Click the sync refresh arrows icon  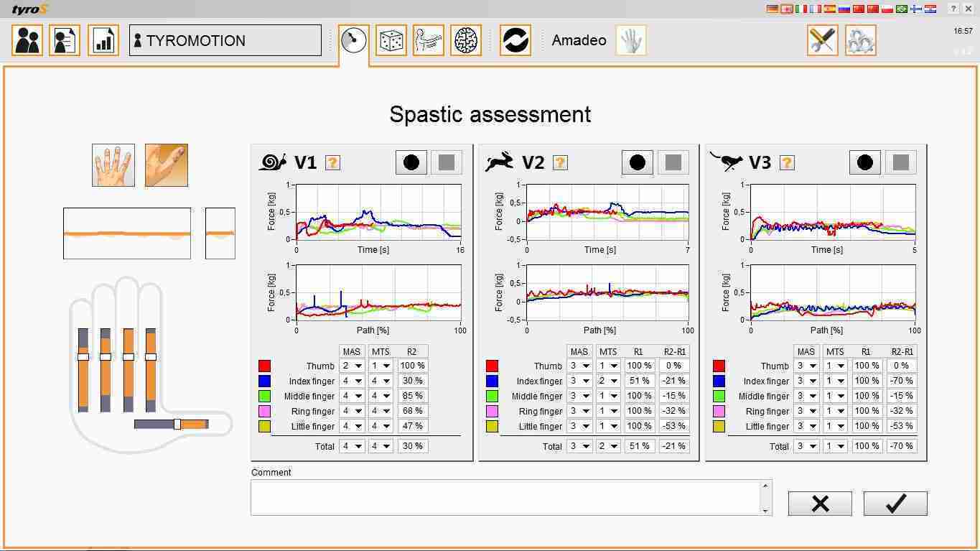[515, 40]
